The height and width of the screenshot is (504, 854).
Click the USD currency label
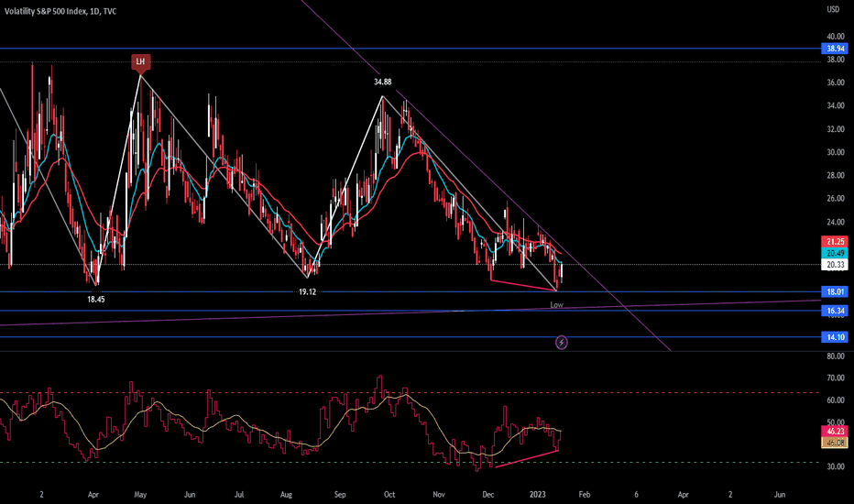pyautogui.click(x=833, y=9)
